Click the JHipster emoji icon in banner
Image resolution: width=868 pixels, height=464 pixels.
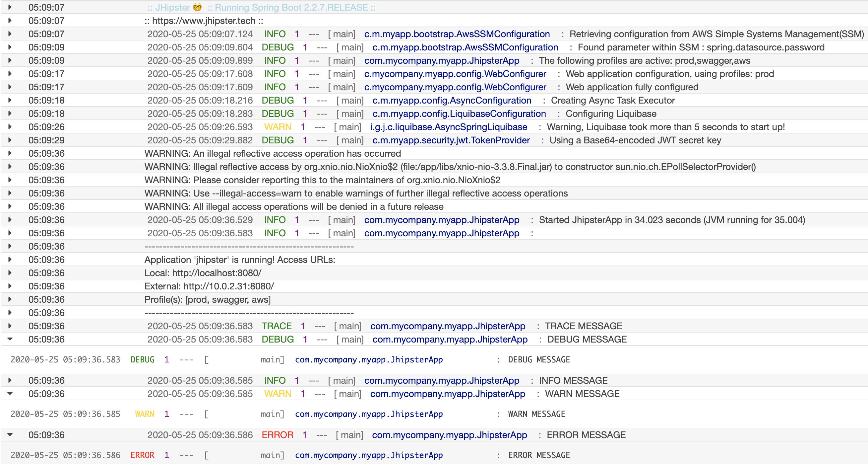tap(197, 7)
